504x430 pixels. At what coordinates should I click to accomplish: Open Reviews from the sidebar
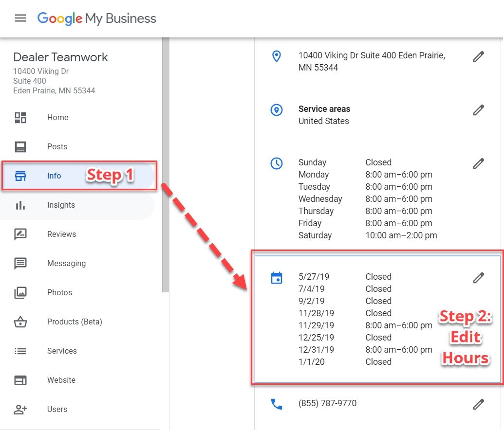[61, 234]
